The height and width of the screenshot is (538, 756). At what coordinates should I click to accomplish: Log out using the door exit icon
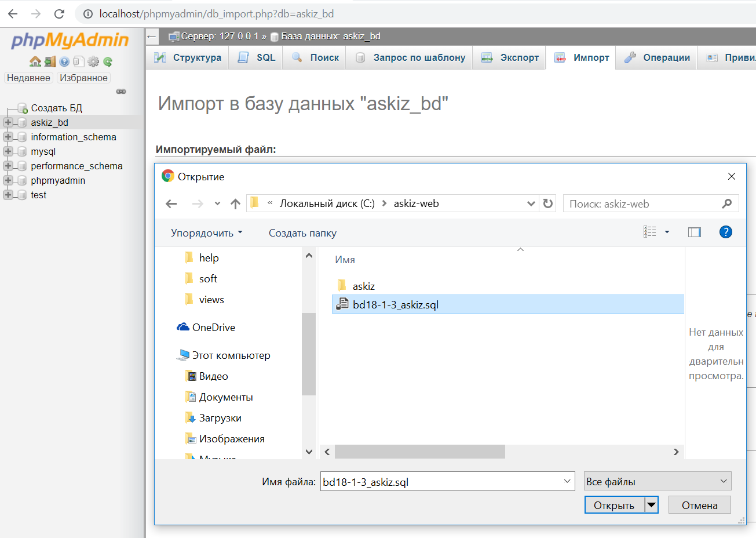(x=50, y=61)
